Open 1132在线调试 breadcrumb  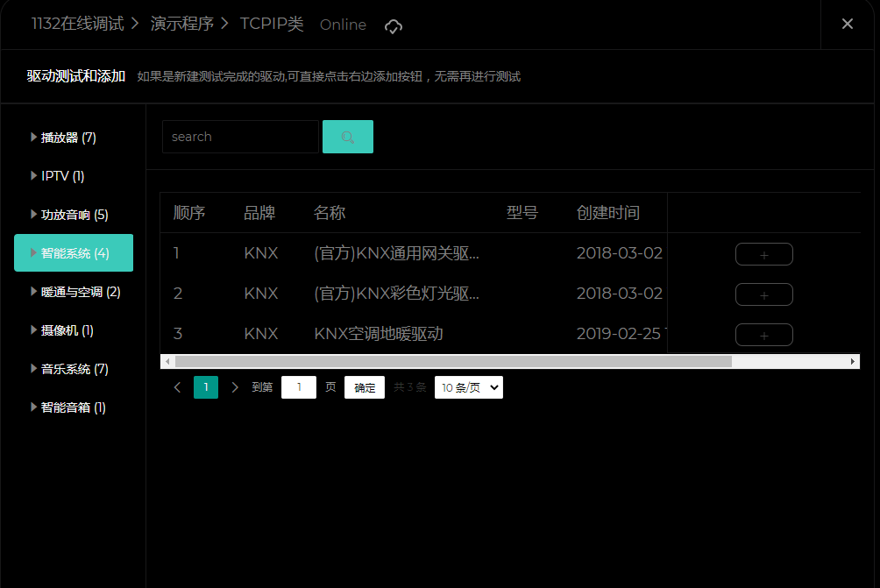[77, 24]
